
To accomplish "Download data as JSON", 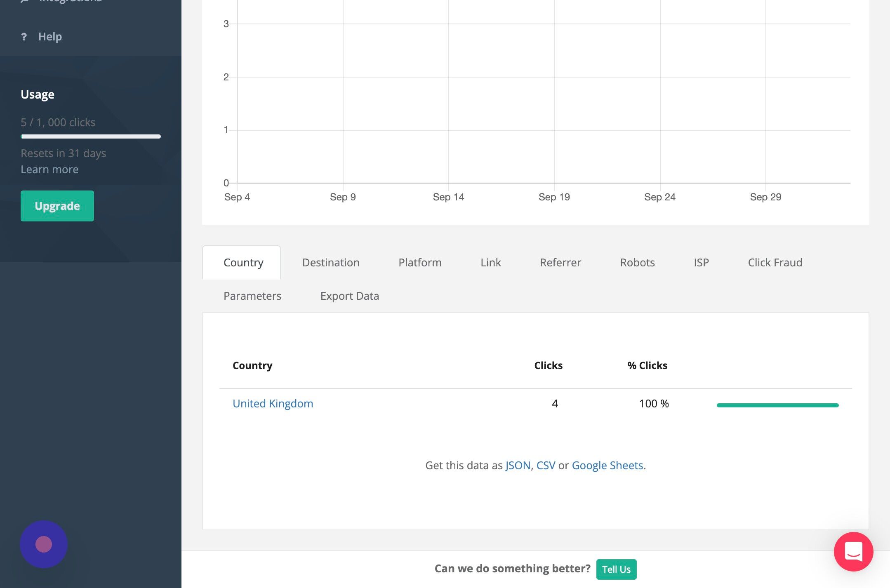I will pos(518,465).
